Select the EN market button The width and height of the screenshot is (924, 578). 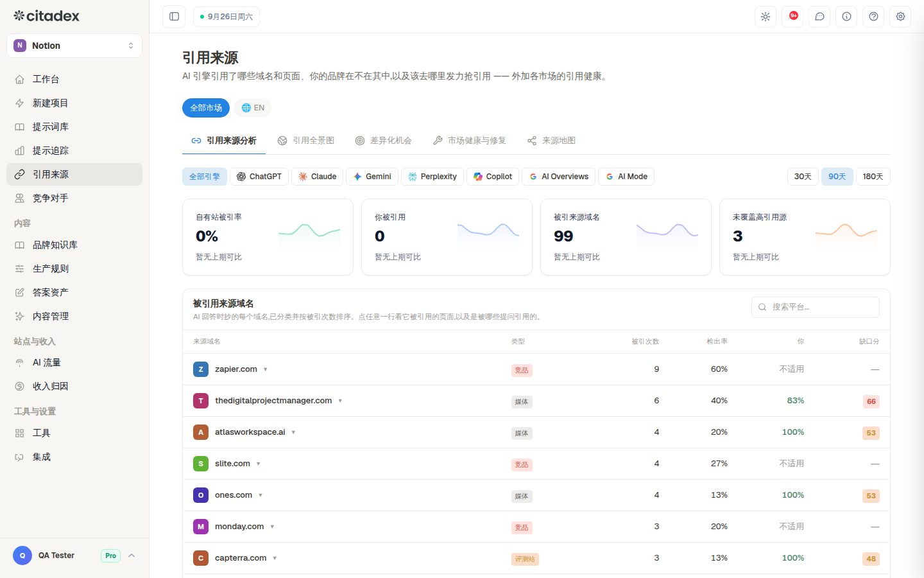pos(253,108)
